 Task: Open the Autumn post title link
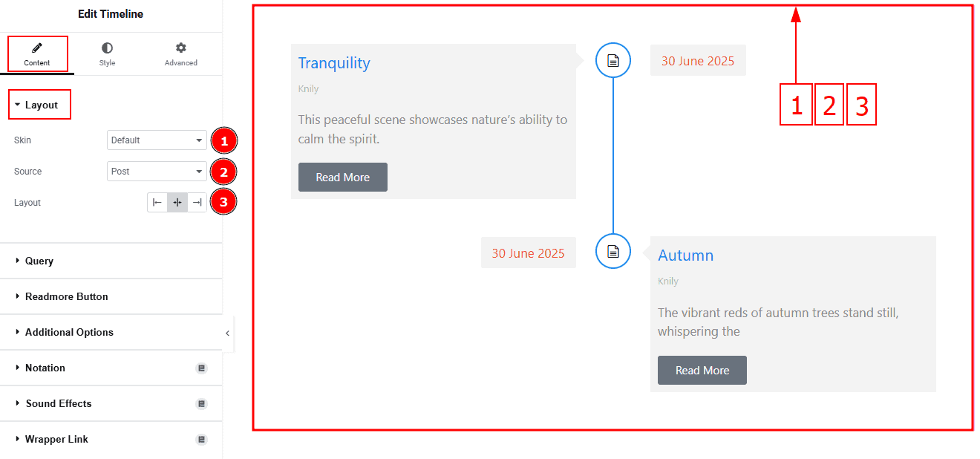pos(686,255)
